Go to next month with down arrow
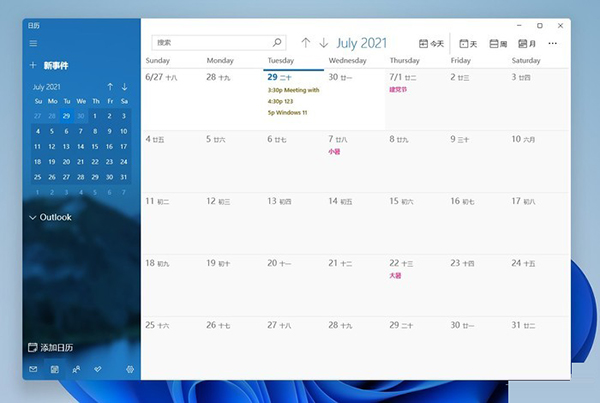The height and width of the screenshot is (403, 600). 323,43
